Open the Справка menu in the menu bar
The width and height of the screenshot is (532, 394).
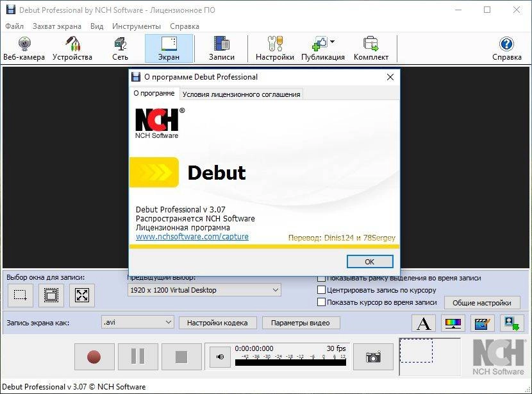point(185,26)
